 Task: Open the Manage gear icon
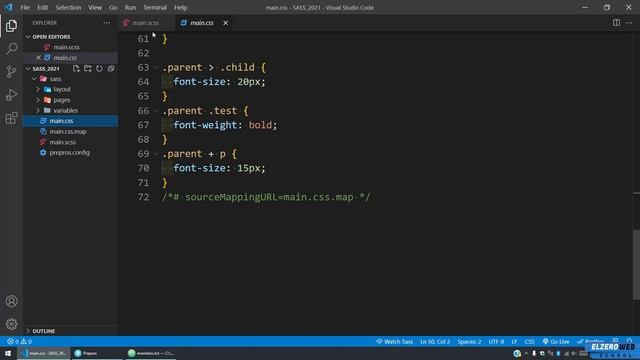pyautogui.click(x=11, y=324)
